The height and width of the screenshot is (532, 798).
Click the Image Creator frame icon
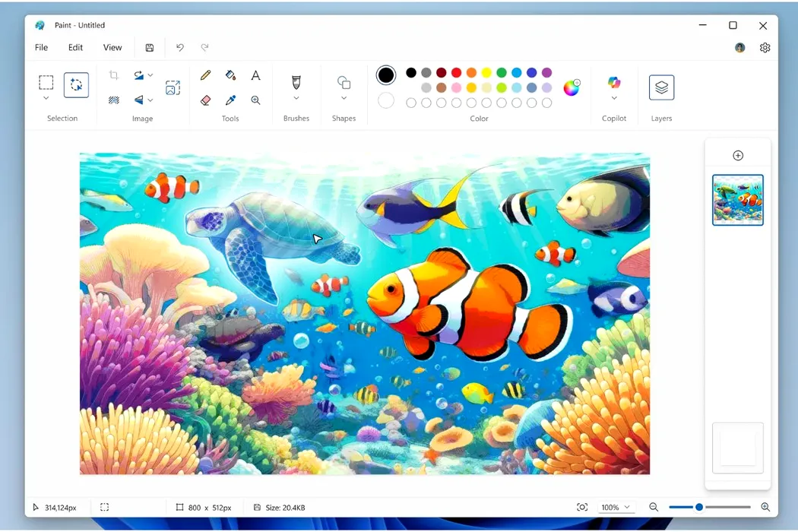coord(173,88)
